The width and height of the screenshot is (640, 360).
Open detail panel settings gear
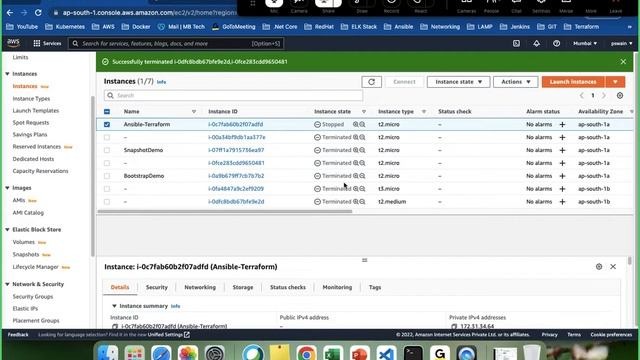(599, 267)
